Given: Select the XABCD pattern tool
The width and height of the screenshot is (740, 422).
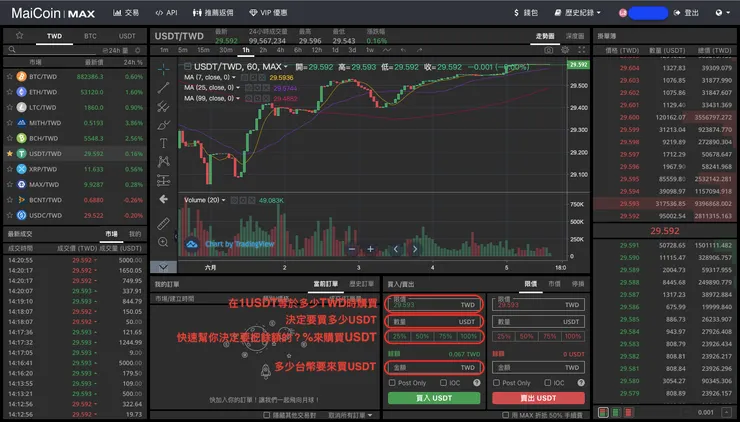Looking at the screenshot, I should point(163,161).
